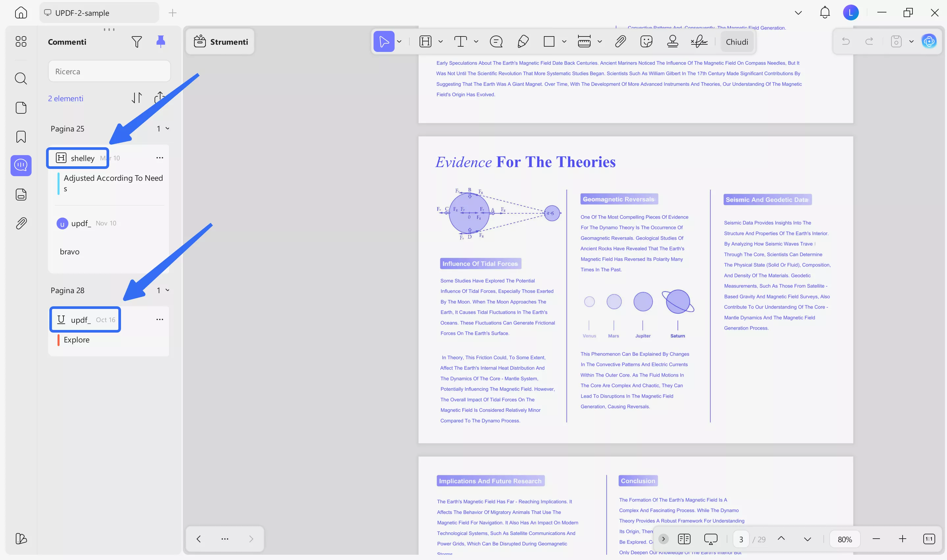This screenshot has width=947, height=560.
Task: Select the sticky note comment tool
Action: (496, 41)
